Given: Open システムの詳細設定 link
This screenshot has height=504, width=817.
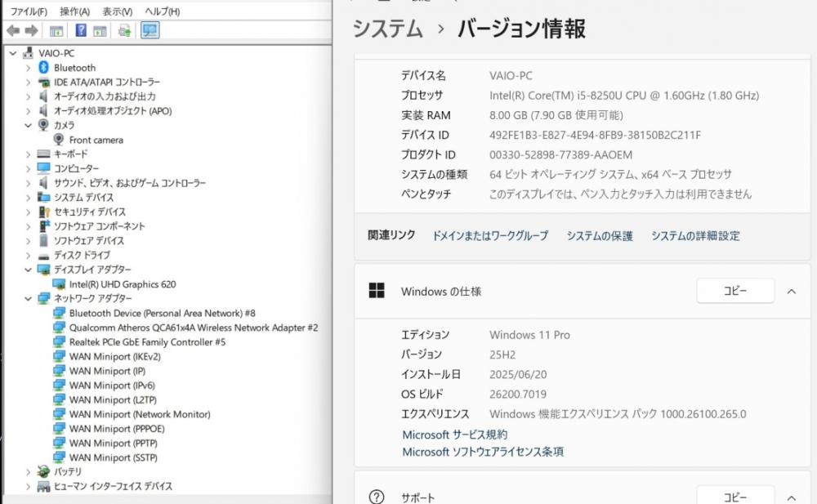Looking at the screenshot, I should pos(695,235).
